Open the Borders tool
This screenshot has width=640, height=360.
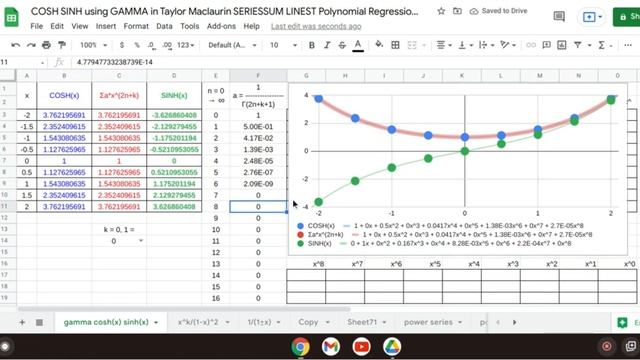pyautogui.click(x=395, y=45)
